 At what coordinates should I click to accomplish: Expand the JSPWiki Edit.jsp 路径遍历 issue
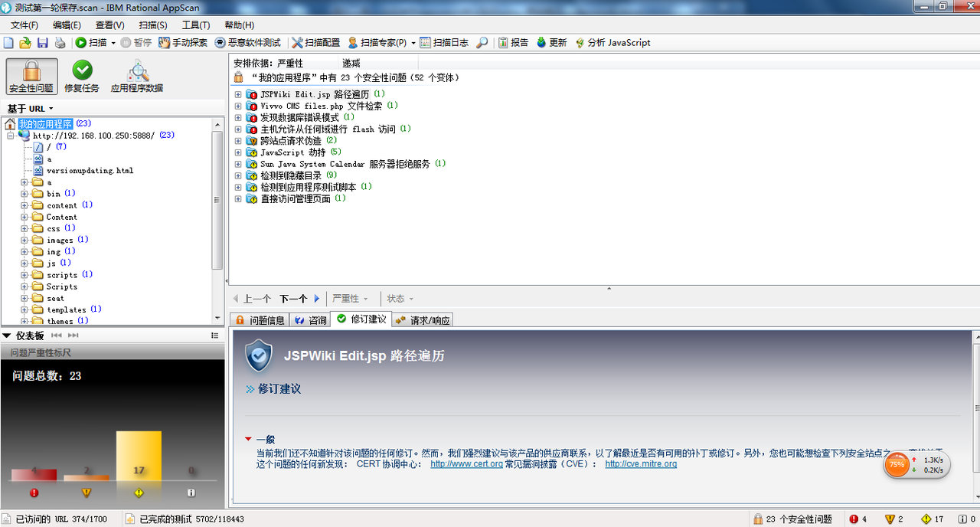tap(238, 94)
